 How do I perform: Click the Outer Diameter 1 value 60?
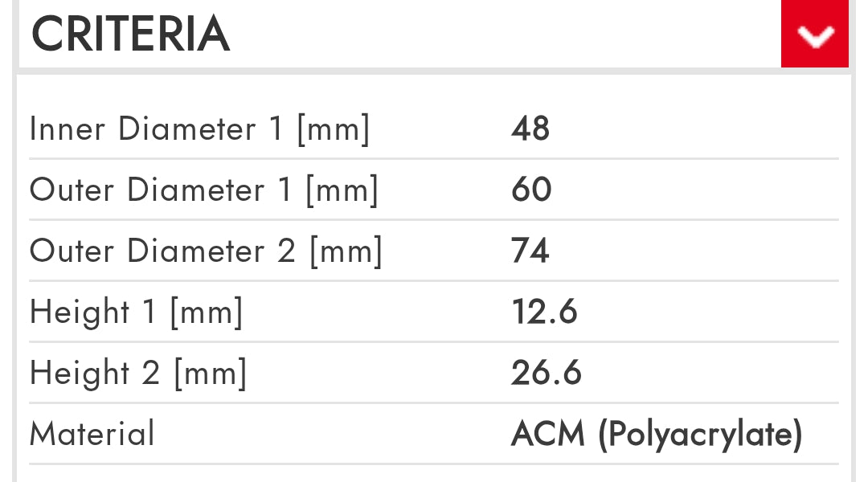[531, 190]
